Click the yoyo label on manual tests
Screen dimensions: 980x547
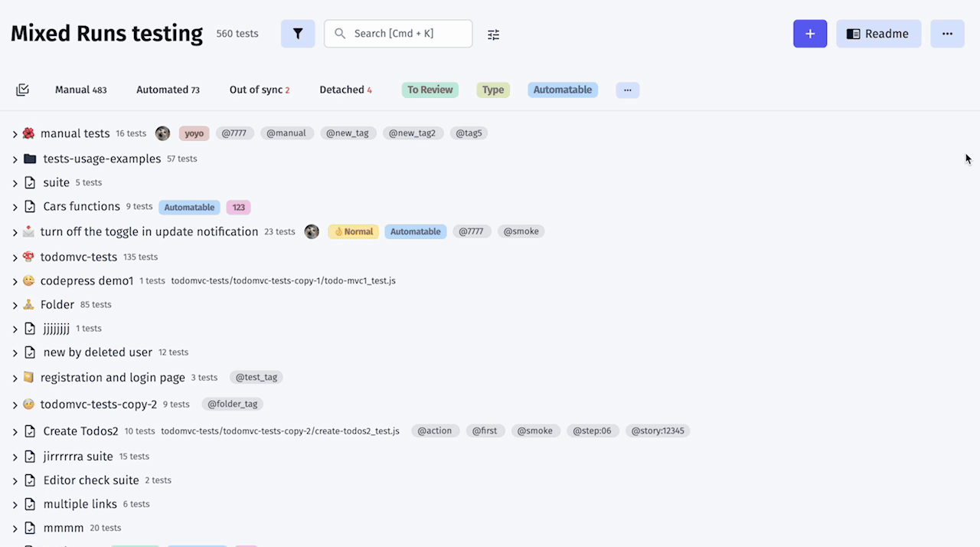pos(194,133)
